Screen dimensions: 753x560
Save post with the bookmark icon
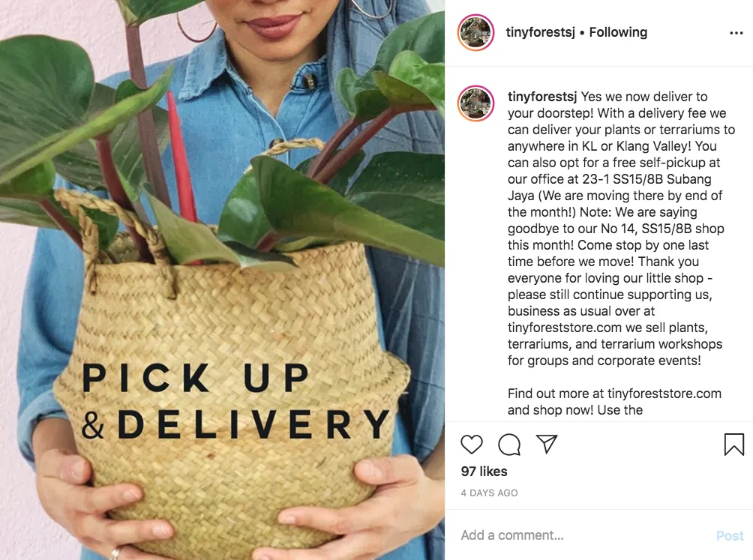(733, 445)
